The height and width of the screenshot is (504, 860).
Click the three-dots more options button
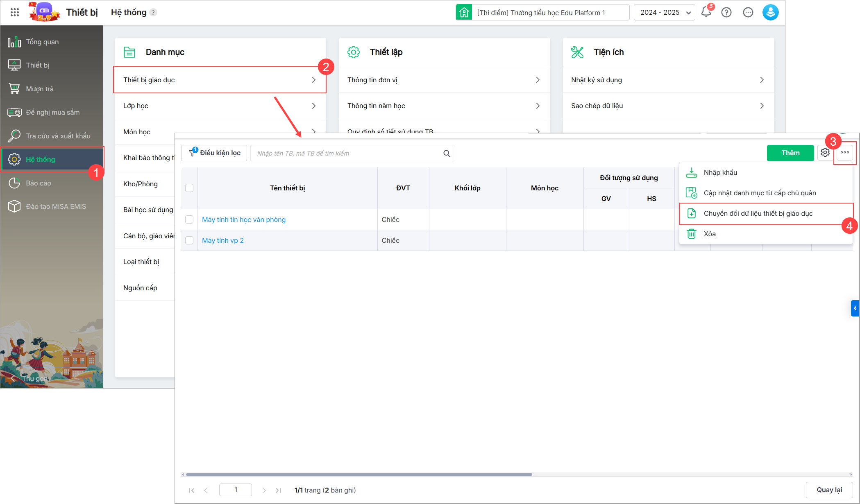(x=845, y=153)
